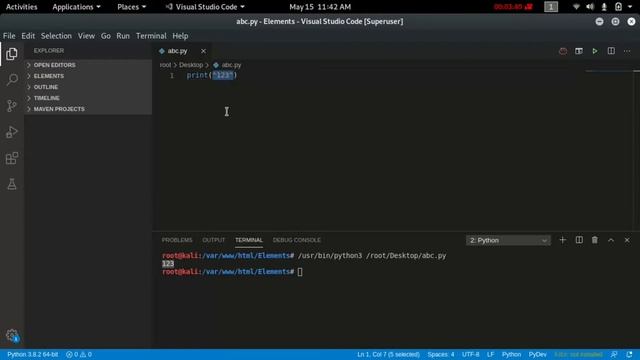The image size is (640, 360).
Task: Open the Testing flask view
Action: (12, 184)
